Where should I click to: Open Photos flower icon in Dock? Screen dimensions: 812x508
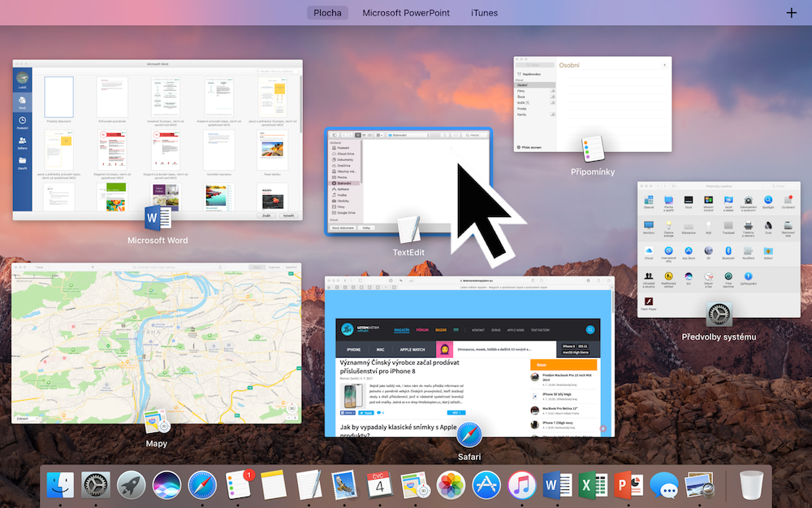point(451,485)
